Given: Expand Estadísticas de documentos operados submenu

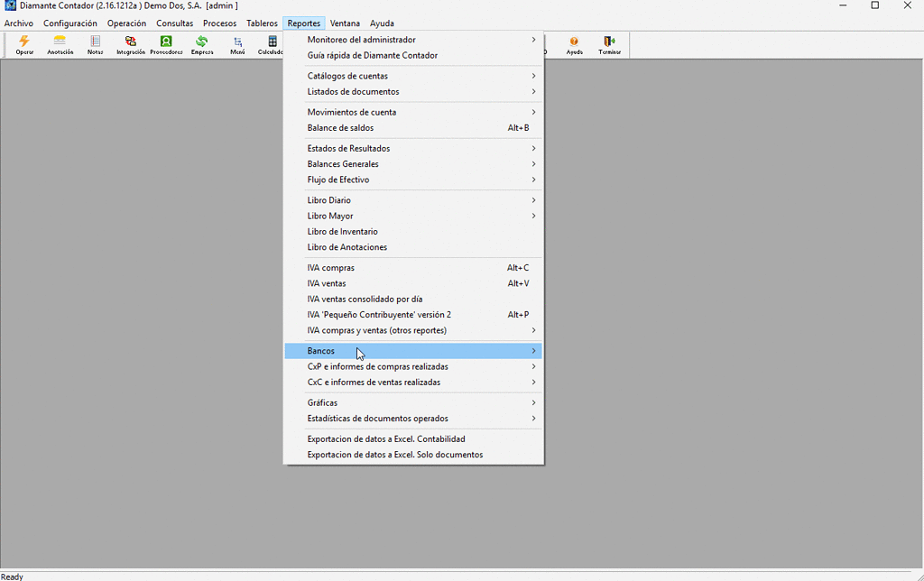Looking at the screenshot, I should tap(413, 419).
